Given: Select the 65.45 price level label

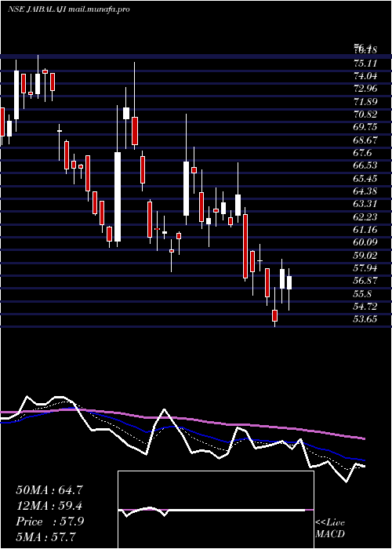Looking at the screenshot, I should (x=365, y=179).
